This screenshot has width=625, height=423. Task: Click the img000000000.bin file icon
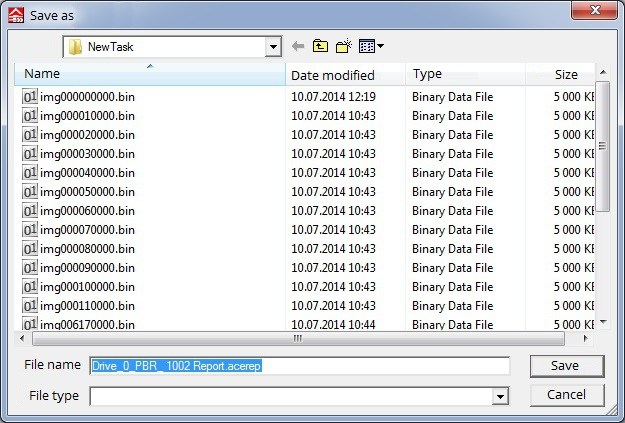click(x=30, y=97)
